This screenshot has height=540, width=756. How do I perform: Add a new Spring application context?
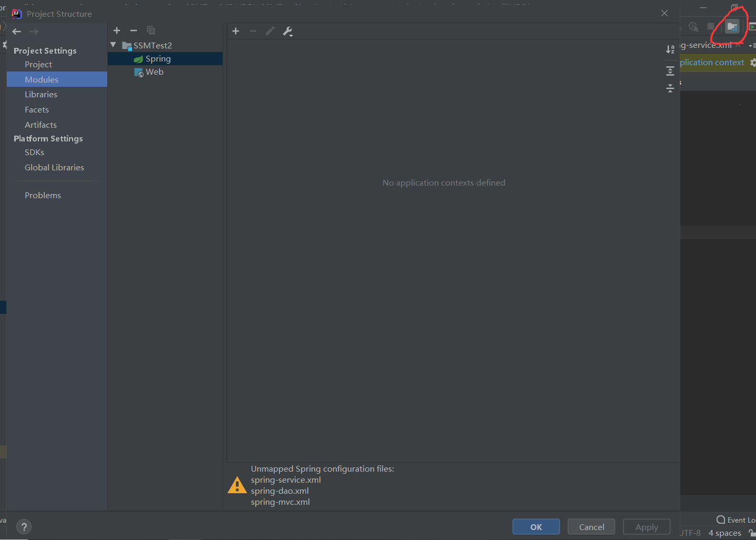click(236, 31)
